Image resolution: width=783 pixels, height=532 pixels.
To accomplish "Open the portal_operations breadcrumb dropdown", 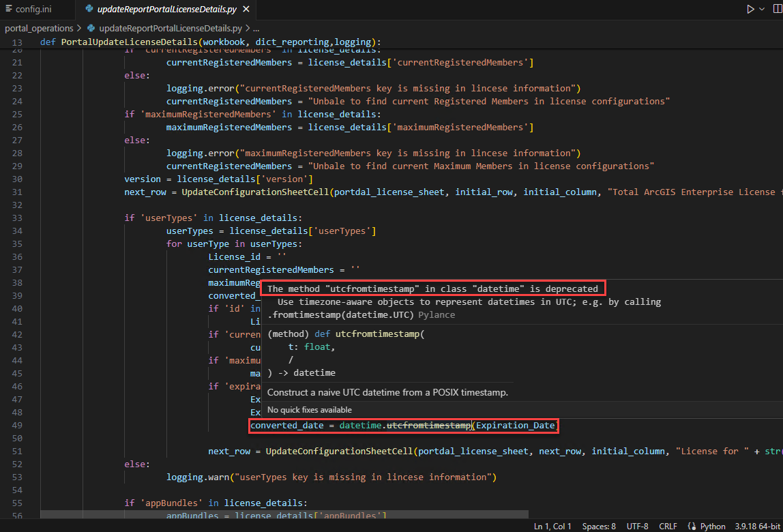I will 39,28.
